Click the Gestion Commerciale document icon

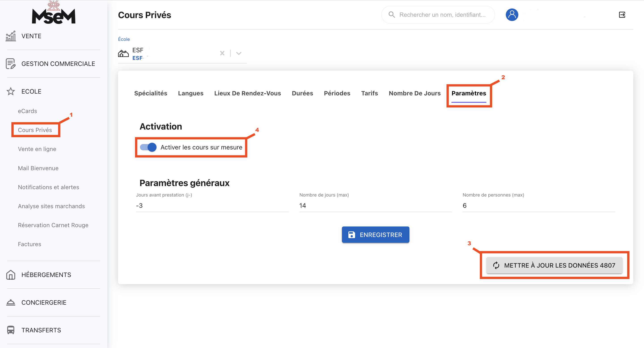tap(11, 64)
